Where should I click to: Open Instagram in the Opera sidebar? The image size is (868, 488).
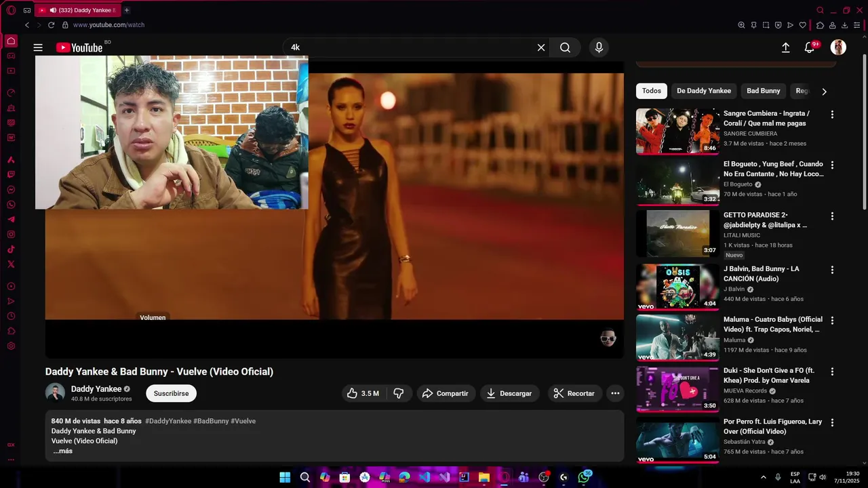(11, 235)
